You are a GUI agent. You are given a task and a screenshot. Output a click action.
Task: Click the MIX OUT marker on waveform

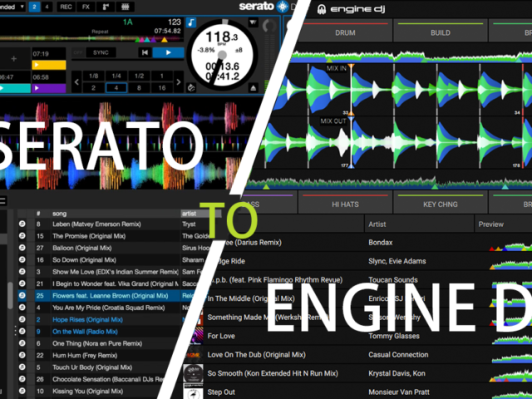coord(333,121)
